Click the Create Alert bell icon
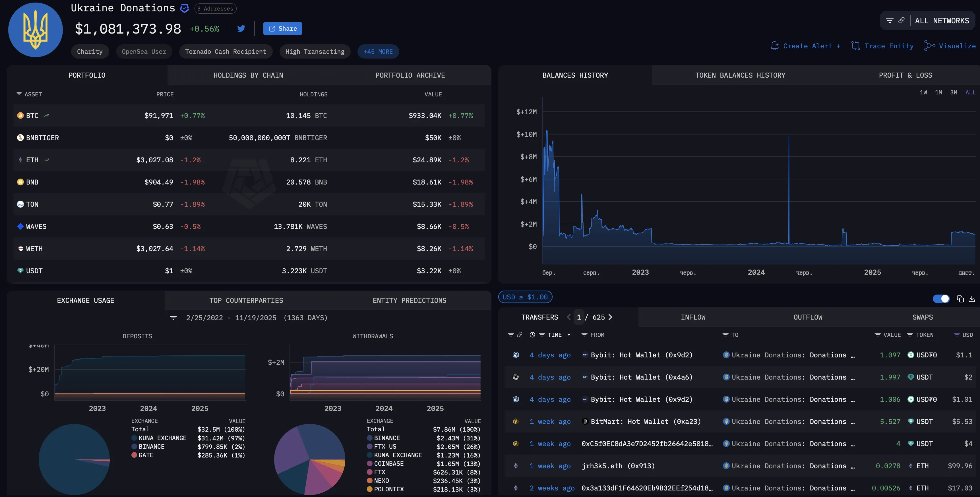 click(775, 46)
